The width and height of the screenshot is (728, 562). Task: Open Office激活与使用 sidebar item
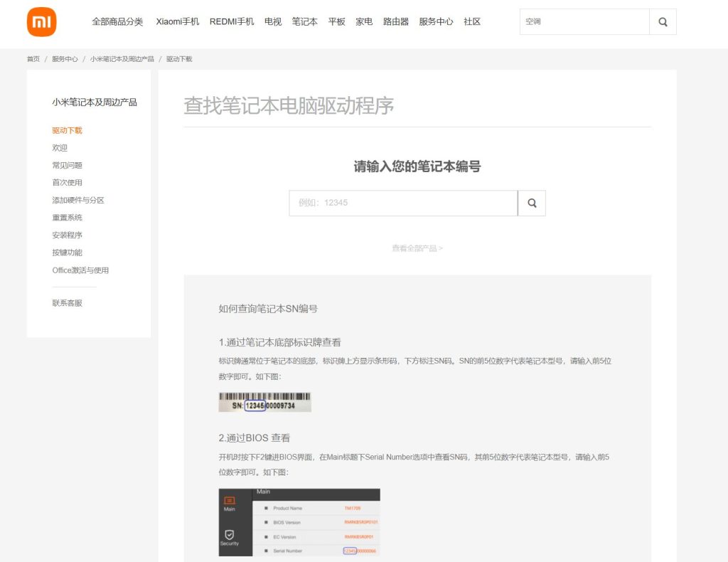pyautogui.click(x=80, y=270)
